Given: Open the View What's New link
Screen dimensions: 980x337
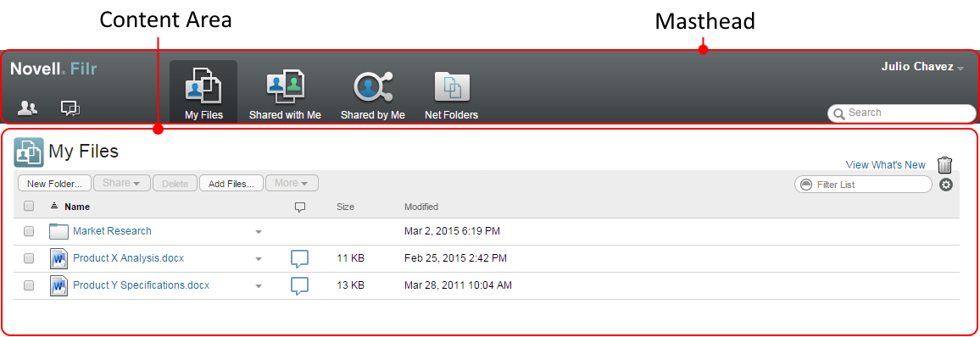Looking at the screenshot, I should click(x=886, y=165).
